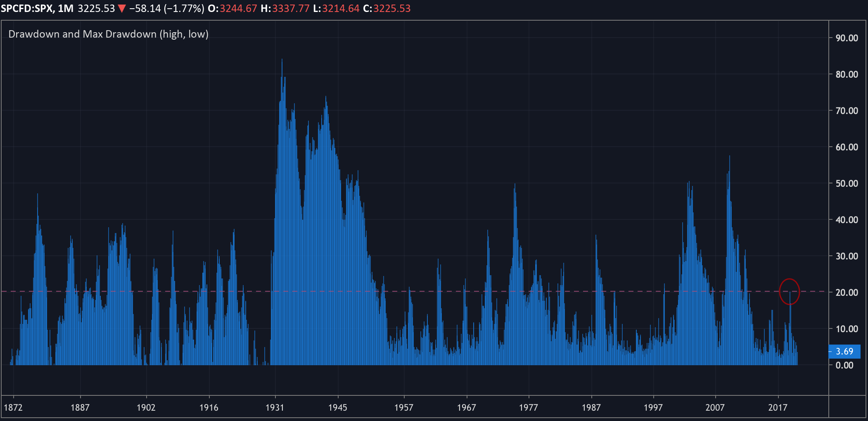Click the dashed horizontal line at 20.00

coord(413,291)
